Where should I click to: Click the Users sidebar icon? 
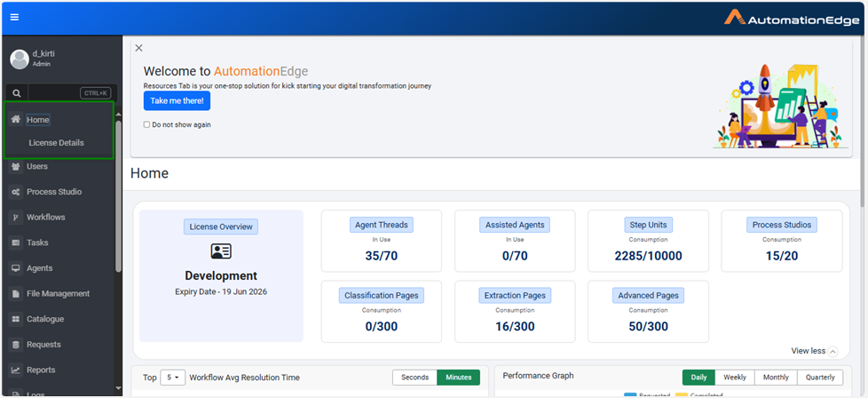[x=16, y=166]
